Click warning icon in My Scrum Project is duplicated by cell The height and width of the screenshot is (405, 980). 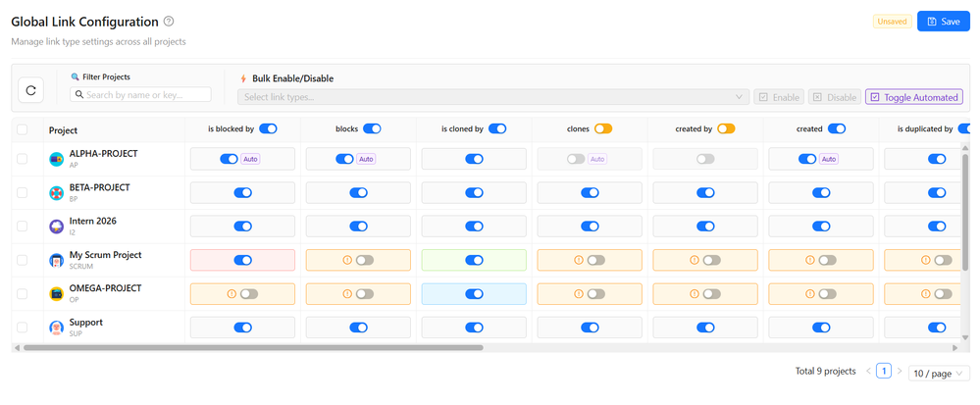pyautogui.click(x=926, y=260)
